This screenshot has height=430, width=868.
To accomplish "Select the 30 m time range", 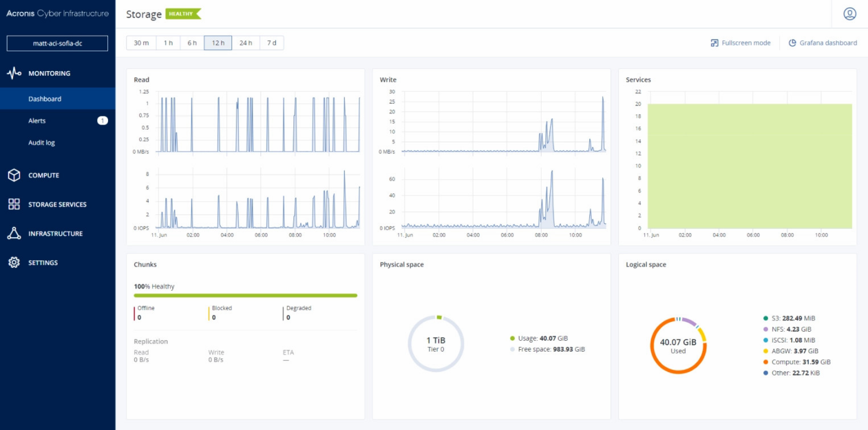I will tap(141, 43).
